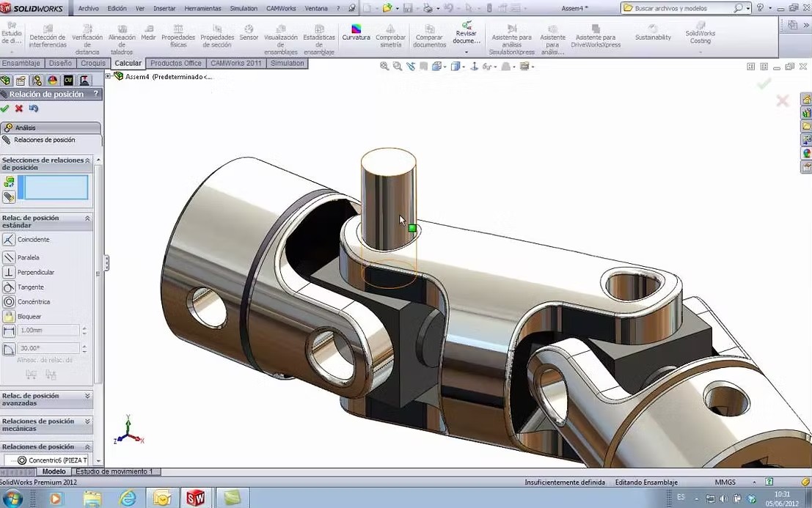Open Internet Explorer from the taskbar

125,498
